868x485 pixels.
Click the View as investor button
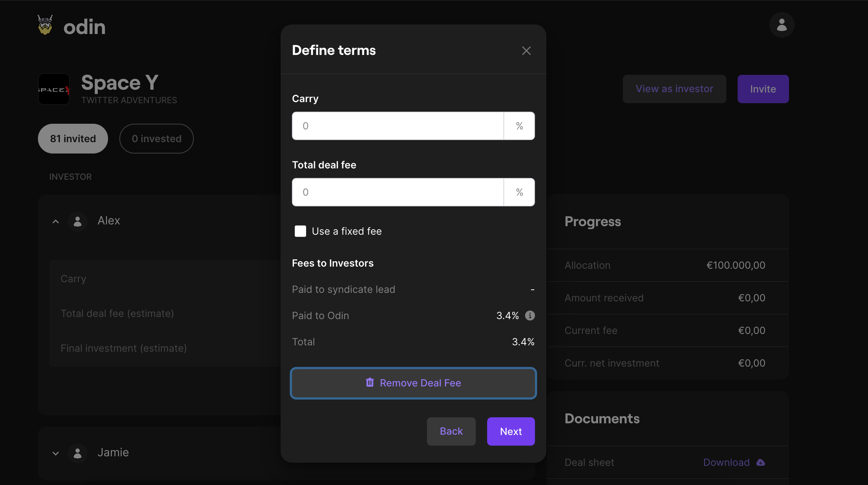[x=674, y=89]
